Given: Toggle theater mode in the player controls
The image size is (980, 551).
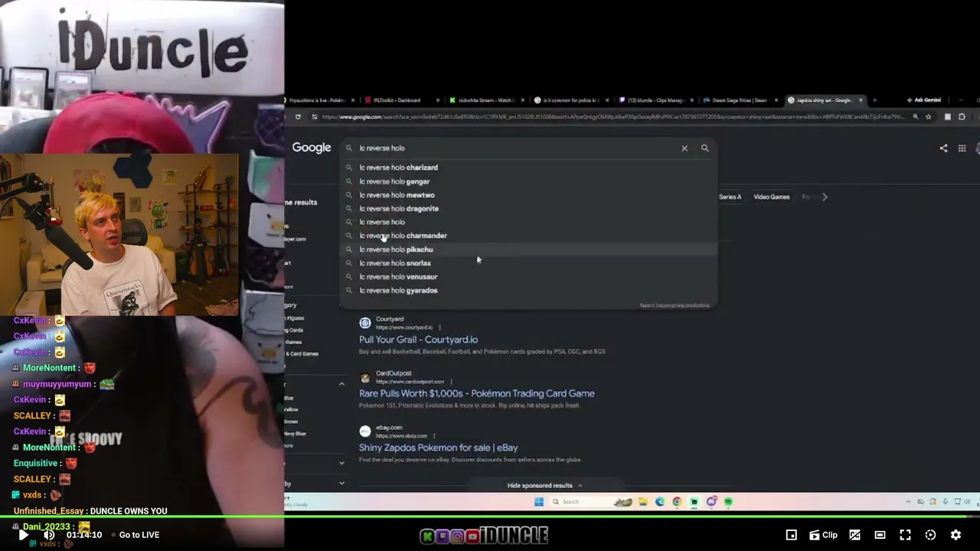Looking at the screenshot, I should [x=880, y=535].
